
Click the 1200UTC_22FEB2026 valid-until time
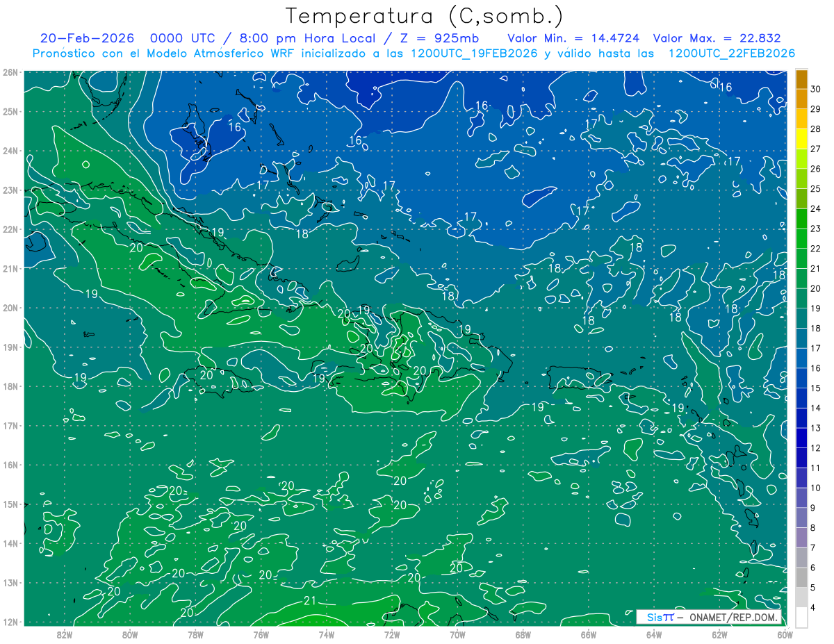coord(731,53)
